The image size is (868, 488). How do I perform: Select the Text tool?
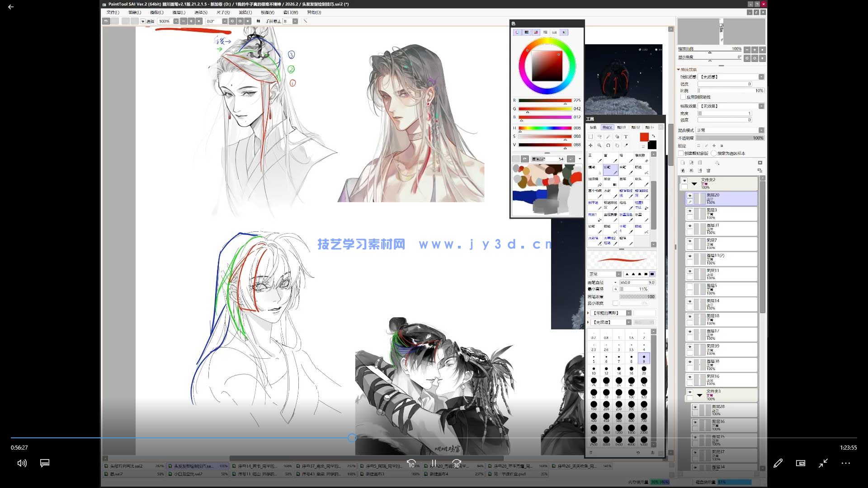point(626,137)
